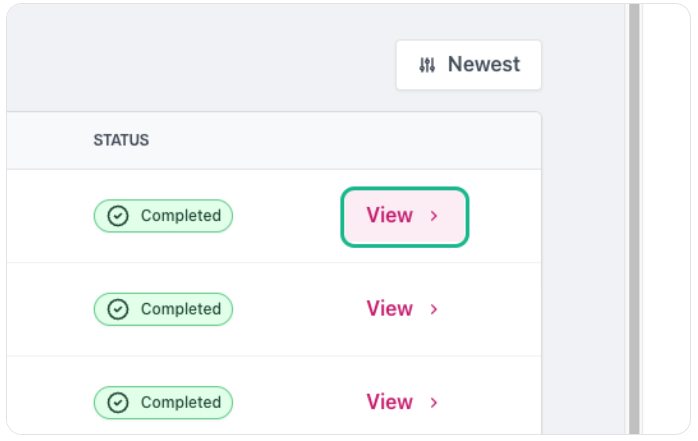Click the chevron next to the middle row's View

434,309
